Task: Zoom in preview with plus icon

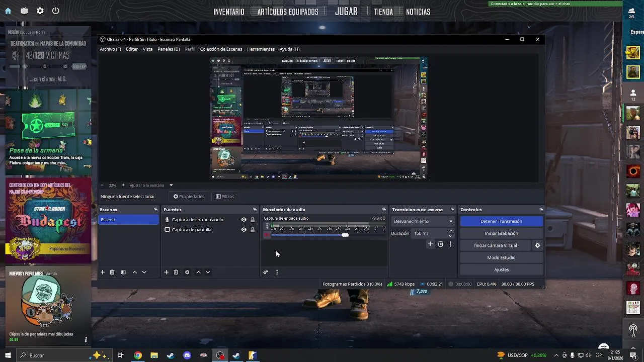Action: point(122,185)
